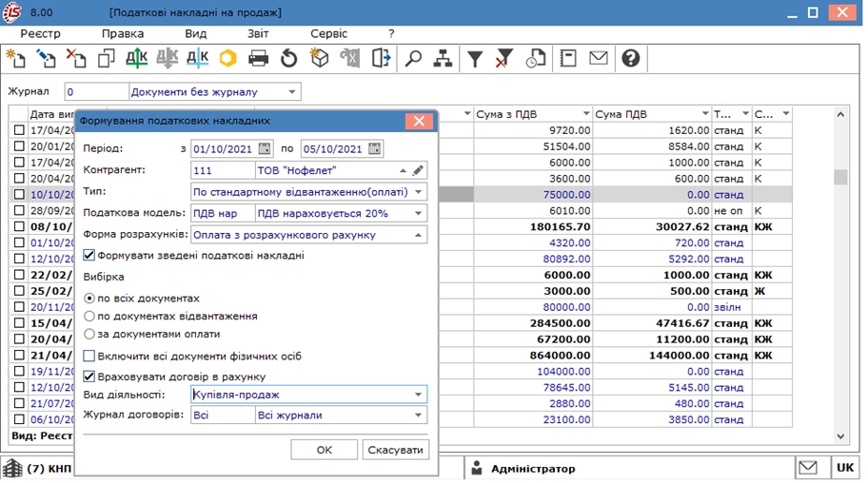Toggle 'Формувати зведені податкові накладні' checkbox
Viewport: 868px width, 483px height.
tap(89, 255)
